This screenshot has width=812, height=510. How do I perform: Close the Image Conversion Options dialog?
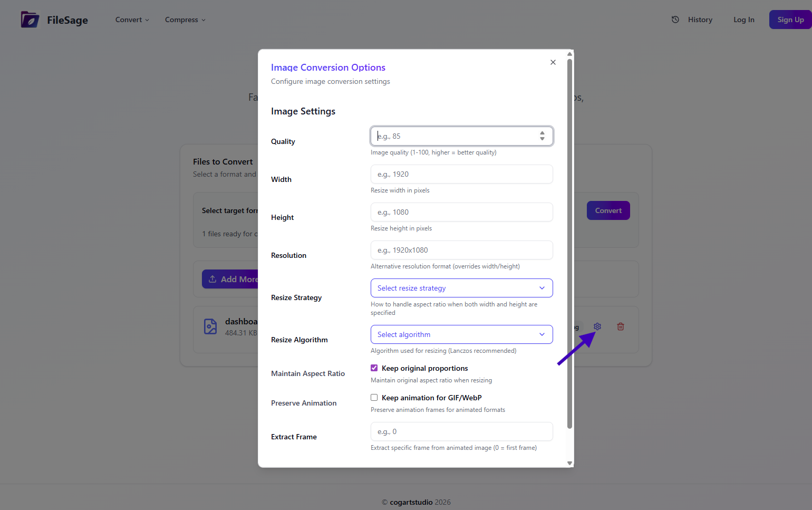[553, 62]
